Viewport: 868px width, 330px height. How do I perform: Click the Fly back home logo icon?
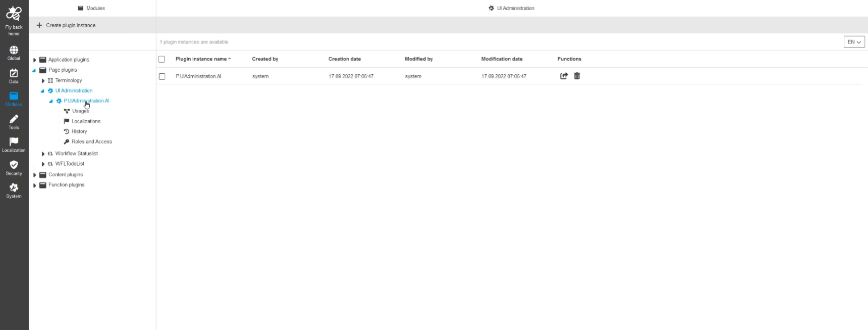coord(14,13)
